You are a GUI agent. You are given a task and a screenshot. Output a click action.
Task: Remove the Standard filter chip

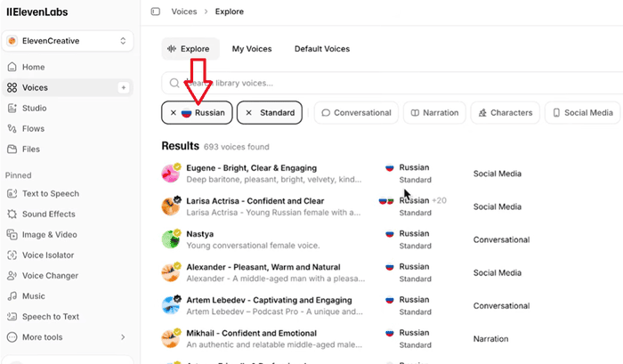point(248,113)
